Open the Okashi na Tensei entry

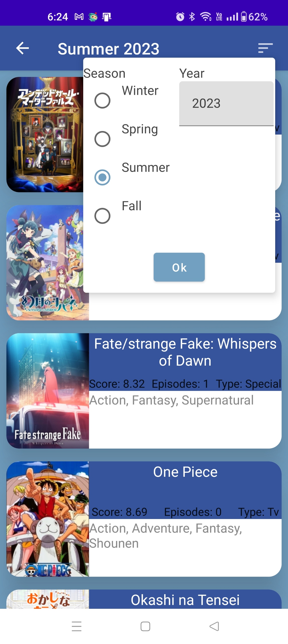click(x=185, y=600)
